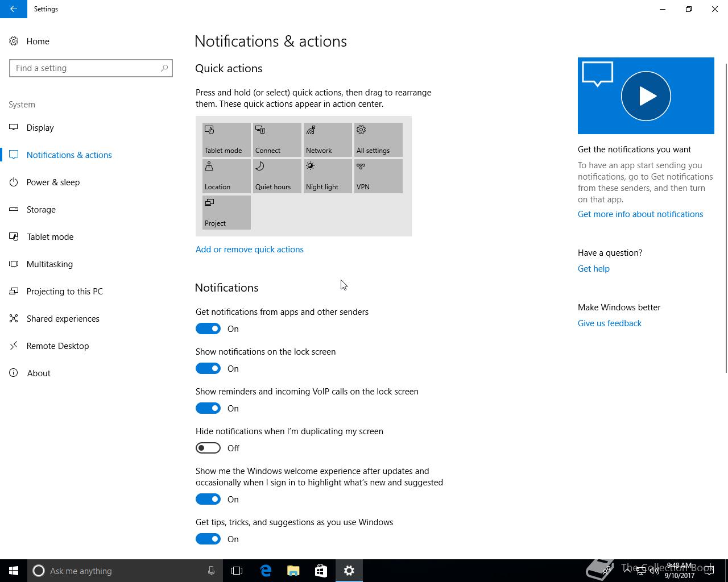Click the Find a setting search box
728x582 pixels.
pyautogui.click(x=91, y=68)
